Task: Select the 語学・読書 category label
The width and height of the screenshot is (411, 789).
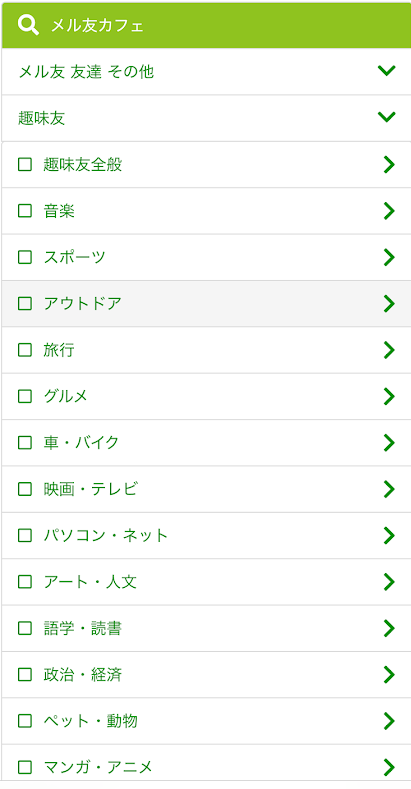Action: coord(83,628)
